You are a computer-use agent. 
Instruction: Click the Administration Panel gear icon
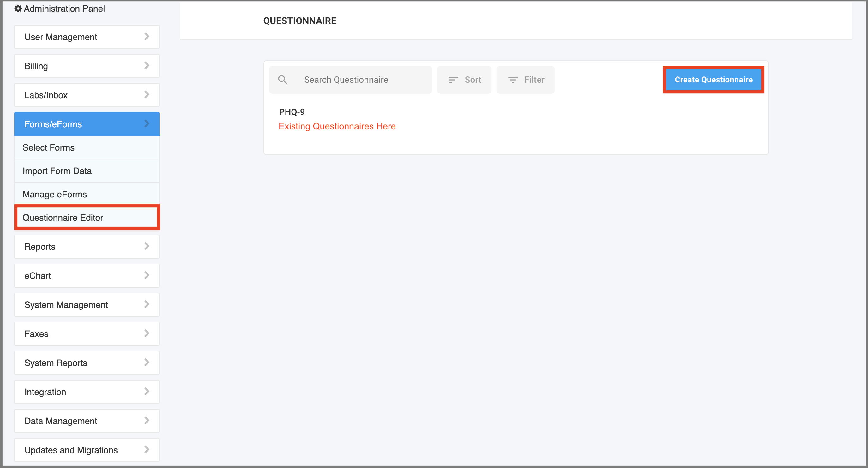18,9
